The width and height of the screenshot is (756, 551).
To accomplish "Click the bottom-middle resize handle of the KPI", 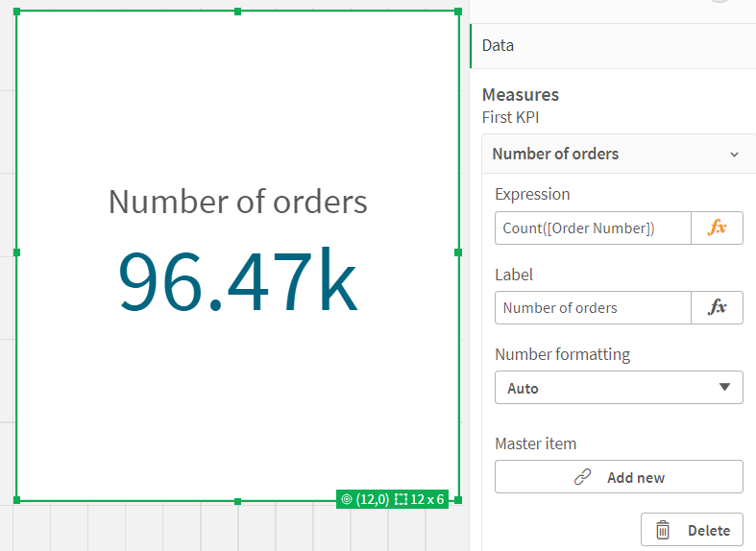I will tap(237, 501).
